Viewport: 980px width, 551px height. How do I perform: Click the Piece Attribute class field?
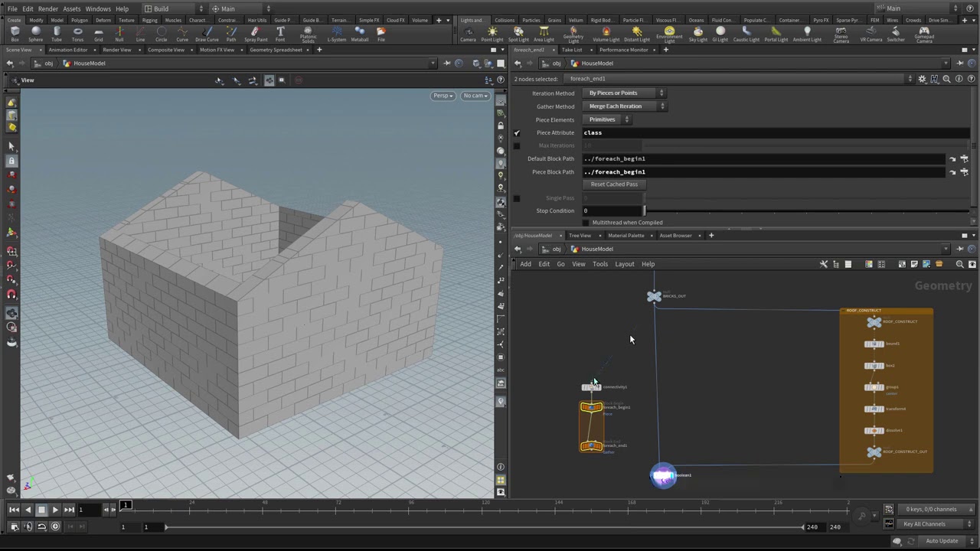[x=776, y=132]
